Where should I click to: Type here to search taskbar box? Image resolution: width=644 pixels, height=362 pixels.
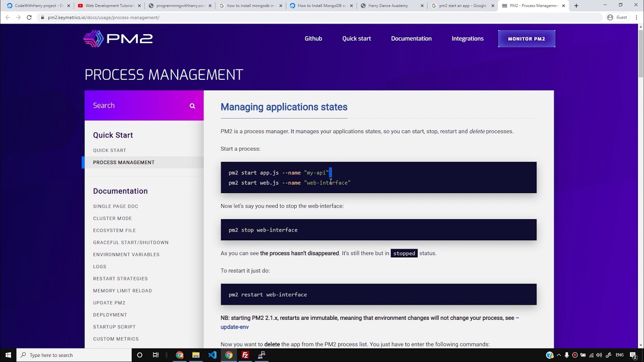(74, 355)
